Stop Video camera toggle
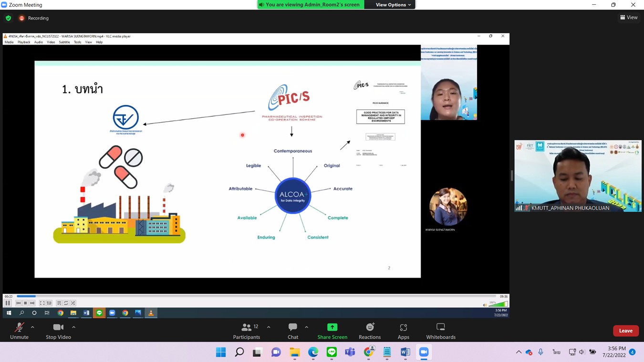The width and height of the screenshot is (644, 362). click(58, 331)
